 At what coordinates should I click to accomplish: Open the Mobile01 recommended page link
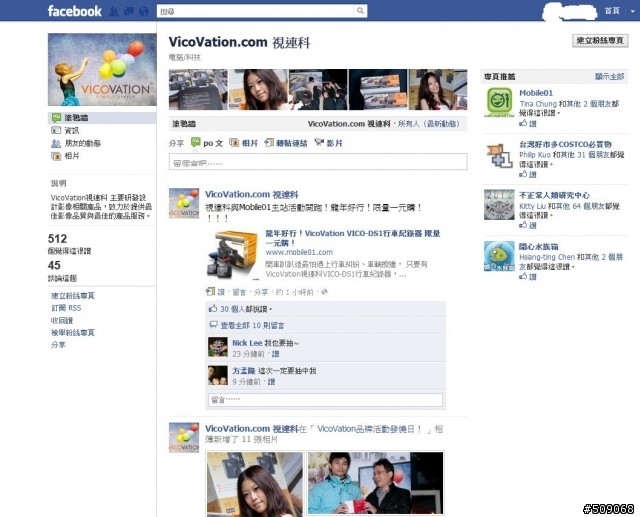click(x=536, y=93)
